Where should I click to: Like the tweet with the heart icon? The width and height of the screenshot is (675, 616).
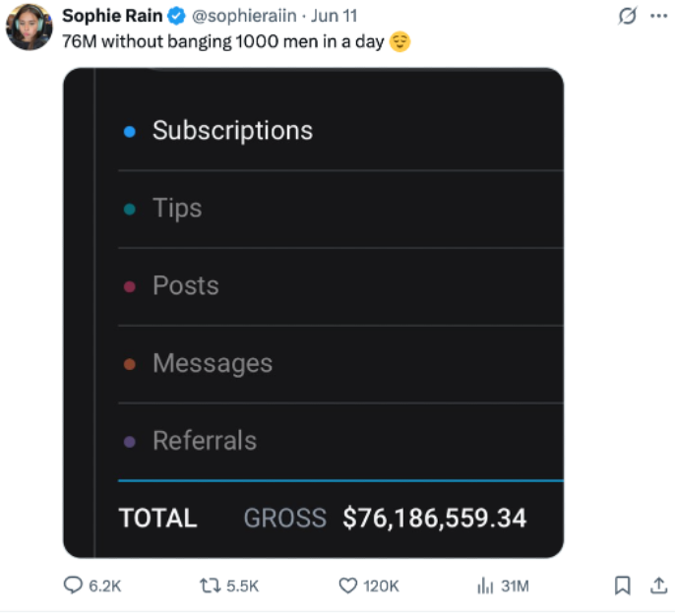pyautogui.click(x=348, y=585)
